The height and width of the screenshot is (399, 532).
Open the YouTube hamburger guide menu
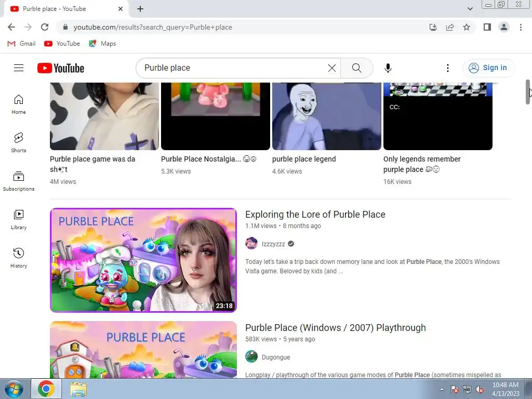19,68
